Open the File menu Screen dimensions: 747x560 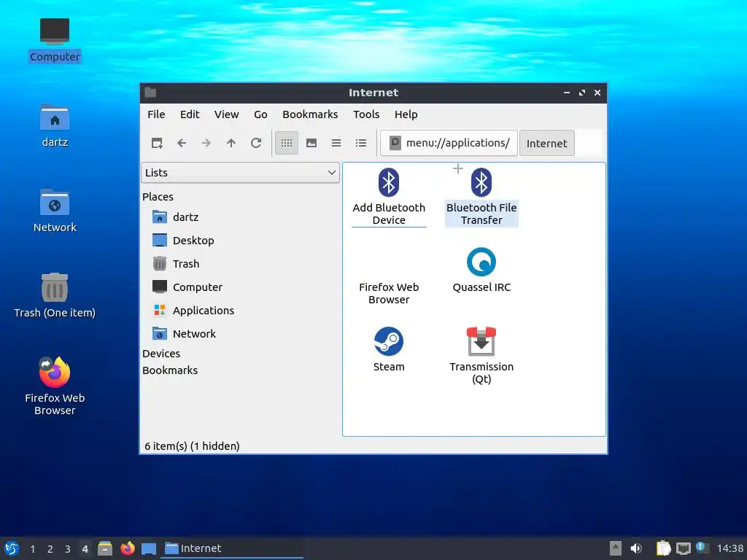(156, 114)
